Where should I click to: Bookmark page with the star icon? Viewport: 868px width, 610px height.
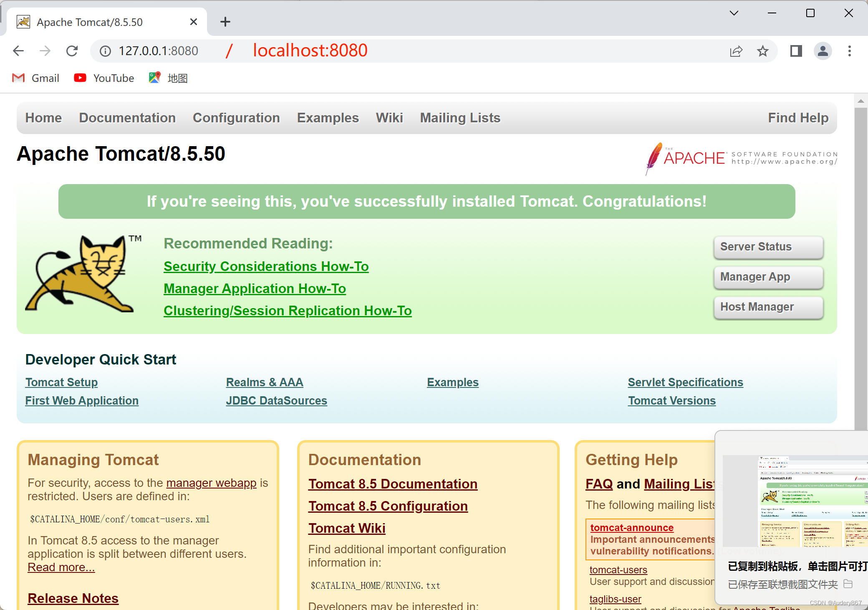coord(763,51)
